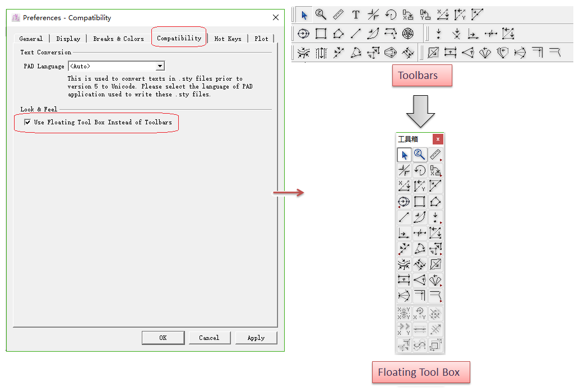The width and height of the screenshot is (584, 392).
Task: Select the rectangle drawing tool
Action: [321, 34]
